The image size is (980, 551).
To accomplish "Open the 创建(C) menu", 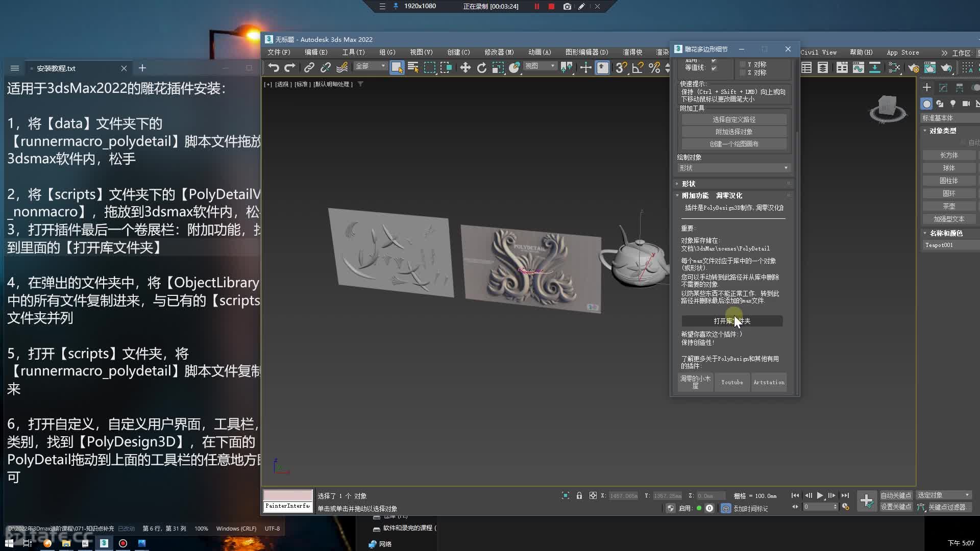I will point(458,52).
